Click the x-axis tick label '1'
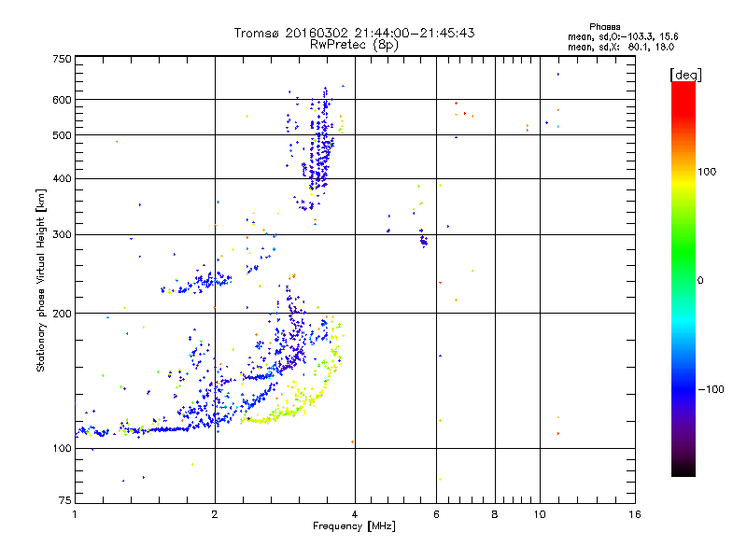Viewport: 747px width, 560px height. 75,514
